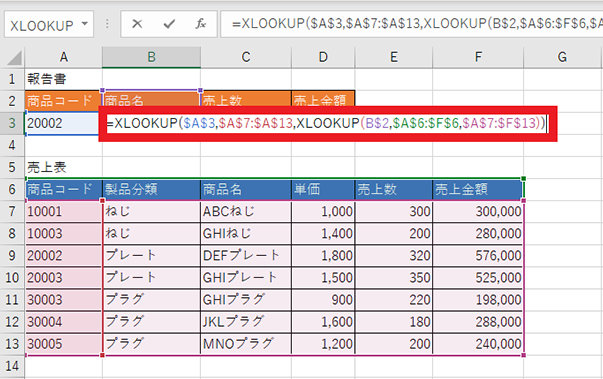
Task: Cancel formula entry with the X icon
Action: (137, 24)
